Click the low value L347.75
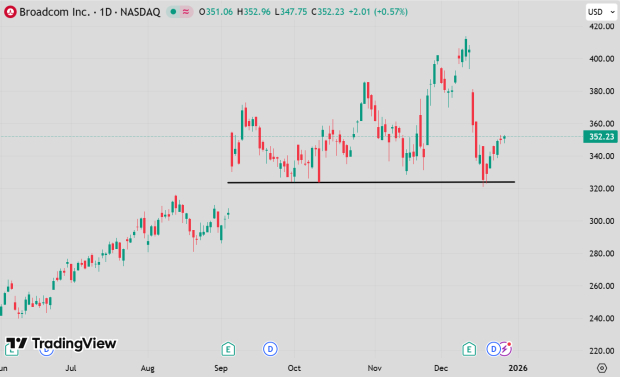 [291, 12]
